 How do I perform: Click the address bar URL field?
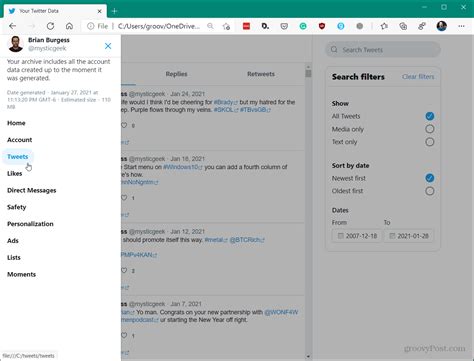tap(159, 26)
